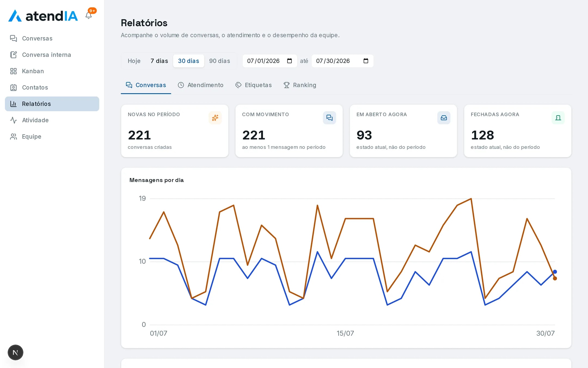The image size is (588, 368).
Task: Go to Kanban board
Action: pos(52,71)
